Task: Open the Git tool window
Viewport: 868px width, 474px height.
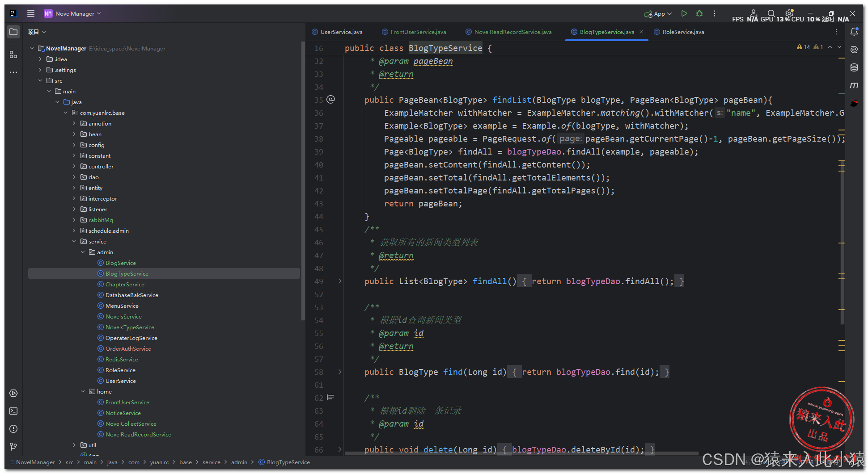Action: [13, 446]
